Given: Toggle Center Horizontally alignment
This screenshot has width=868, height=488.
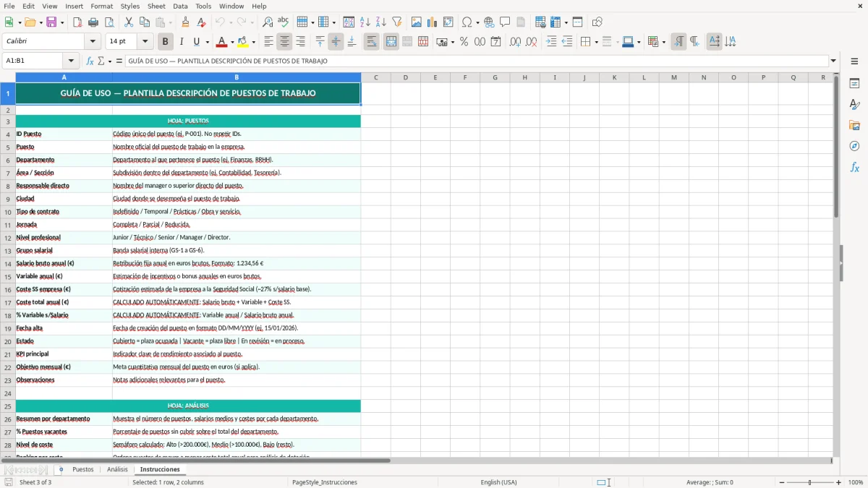Looking at the screenshot, I should coord(284,42).
